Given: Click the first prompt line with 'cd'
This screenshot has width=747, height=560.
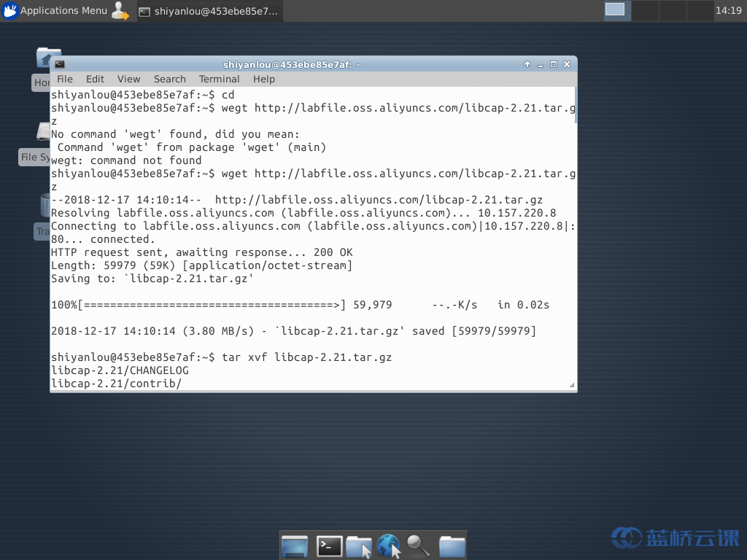Looking at the screenshot, I should tap(142, 95).
